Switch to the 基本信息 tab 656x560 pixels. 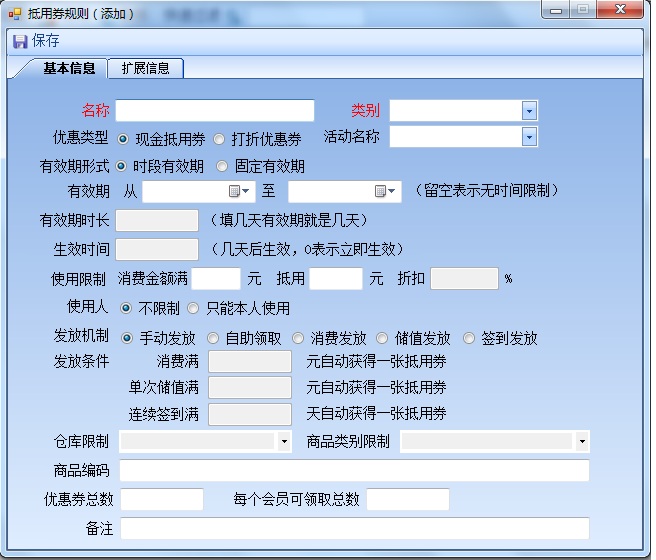pyautogui.click(x=69, y=68)
